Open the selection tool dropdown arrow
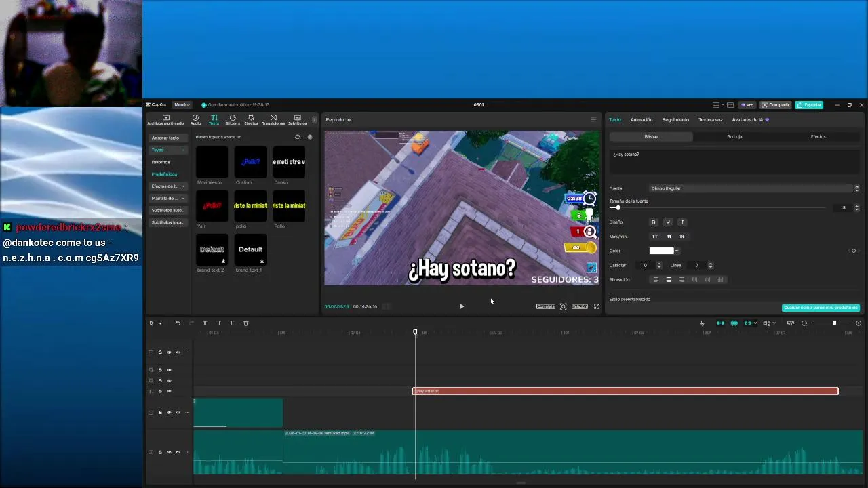Image resolution: width=868 pixels, height=488 pixels. pyautogui.click(x=160, y=323)
